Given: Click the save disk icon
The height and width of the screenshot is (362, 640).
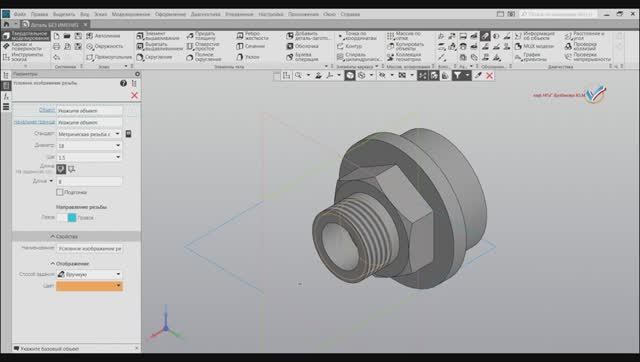Looking at the screenshot, I should [78, 36].
